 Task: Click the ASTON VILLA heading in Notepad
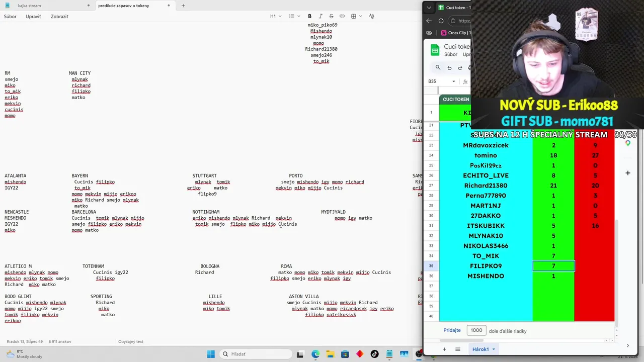[x=304, y=297]
